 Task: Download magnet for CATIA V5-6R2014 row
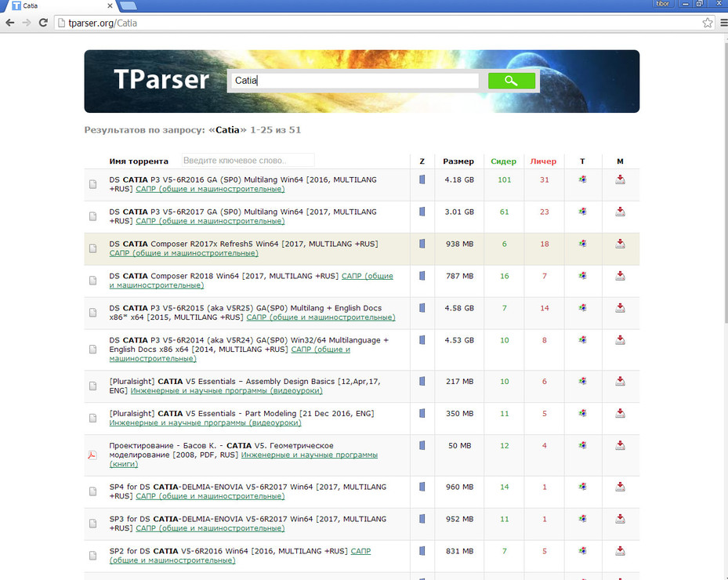[620, 339]
